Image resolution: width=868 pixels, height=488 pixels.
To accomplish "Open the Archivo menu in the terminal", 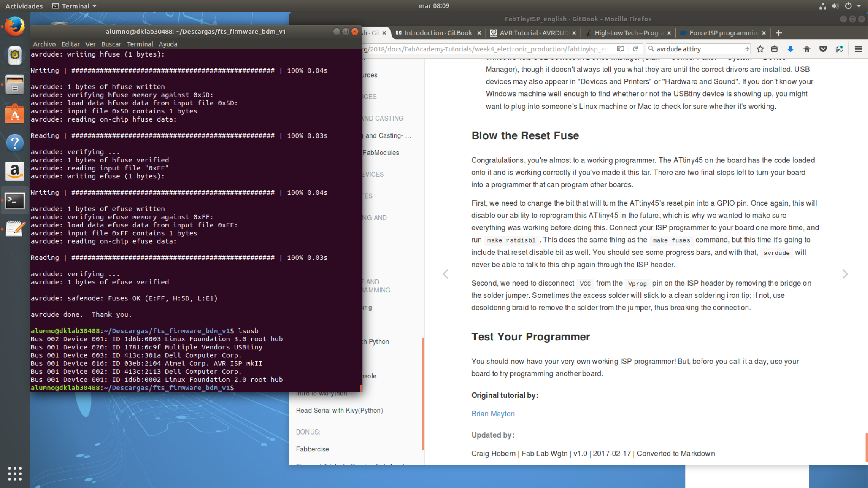I will [44, 44].
